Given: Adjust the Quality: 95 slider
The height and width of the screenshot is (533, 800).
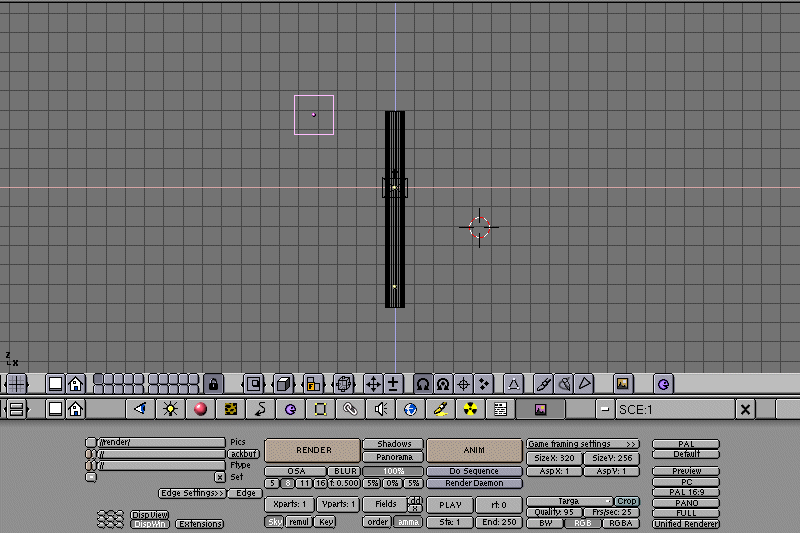Looking at the screenshot, I should coord(553,512).
